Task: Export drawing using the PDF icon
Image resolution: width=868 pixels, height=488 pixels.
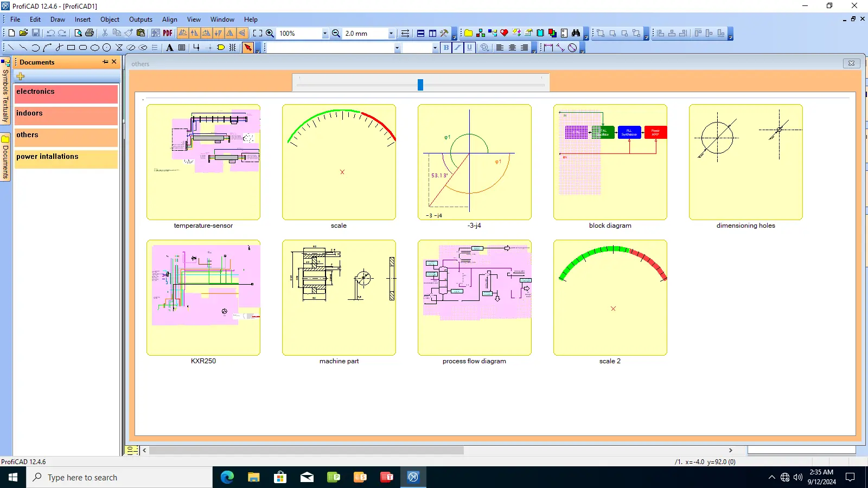Action: pos(168,33)
